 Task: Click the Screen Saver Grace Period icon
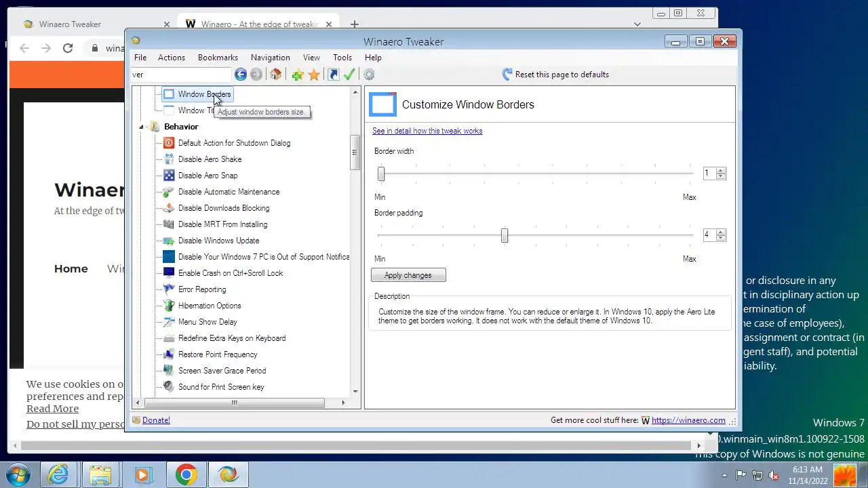click(169, 371)
